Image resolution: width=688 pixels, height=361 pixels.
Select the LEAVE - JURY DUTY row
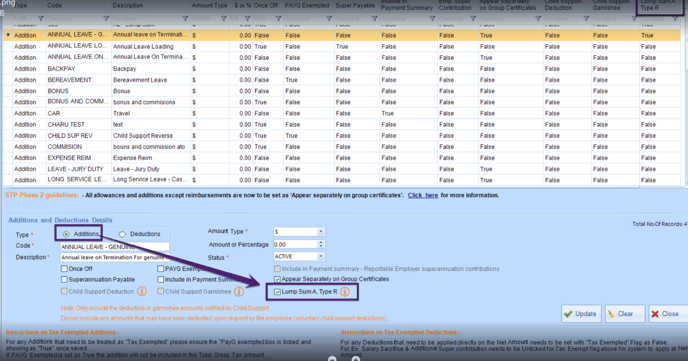[x=342, y=169]
